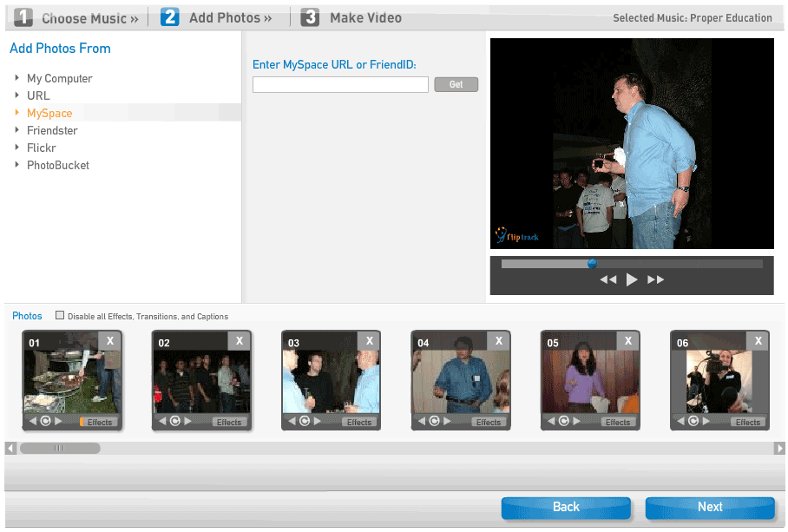Remove photo 01 with its X button

110,341
